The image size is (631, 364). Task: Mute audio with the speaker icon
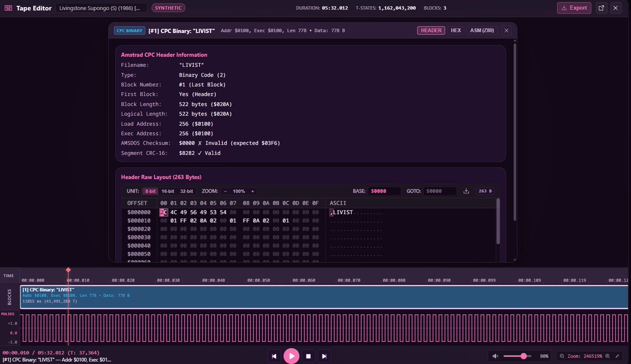click(495, 356)
